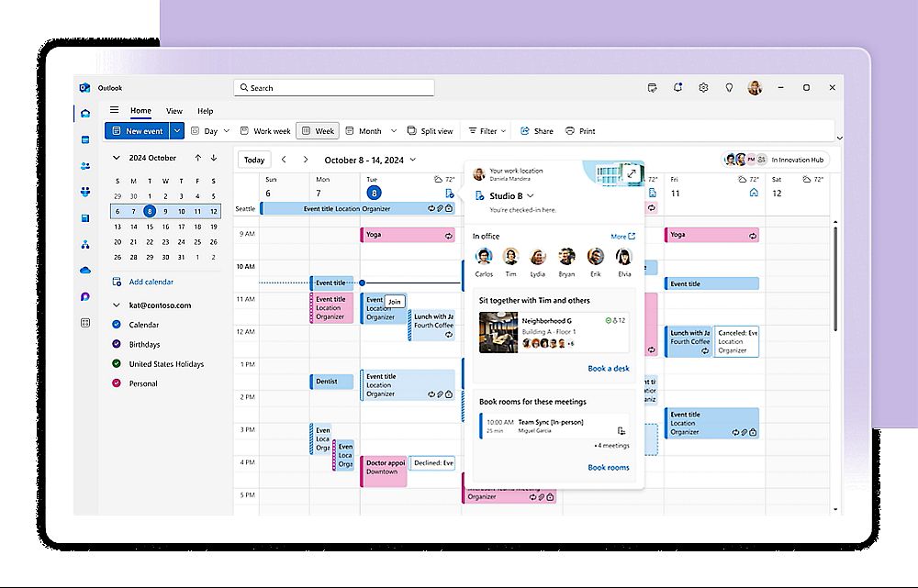Screen dimensions: 918x588
Task: Open the New event dropdown arrow
Action: point(177,131)
